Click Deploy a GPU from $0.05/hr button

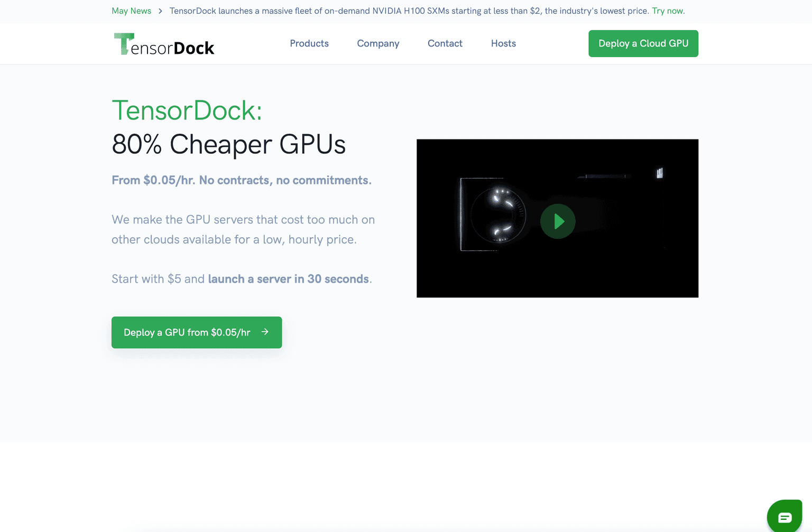coord(197,332)
